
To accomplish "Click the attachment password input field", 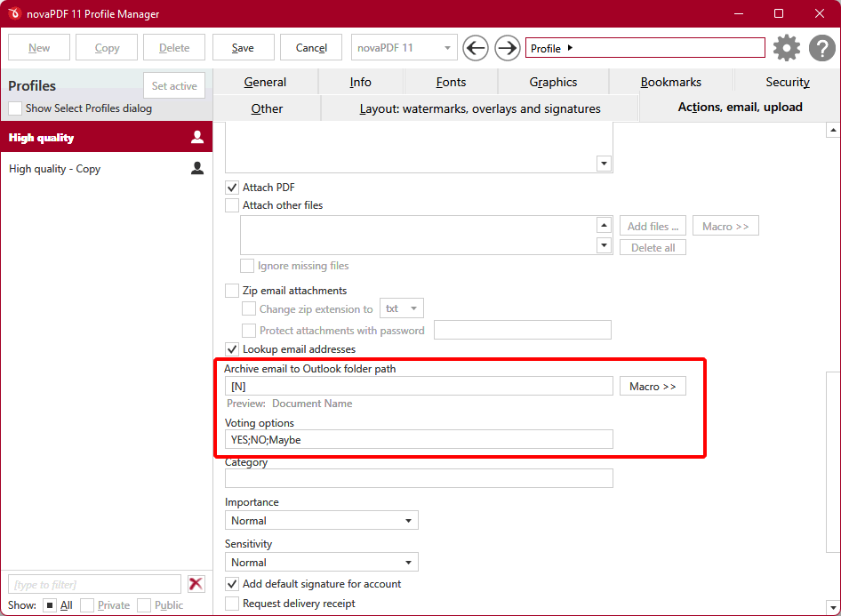I will pyautogui.click(x=523, y=330).
